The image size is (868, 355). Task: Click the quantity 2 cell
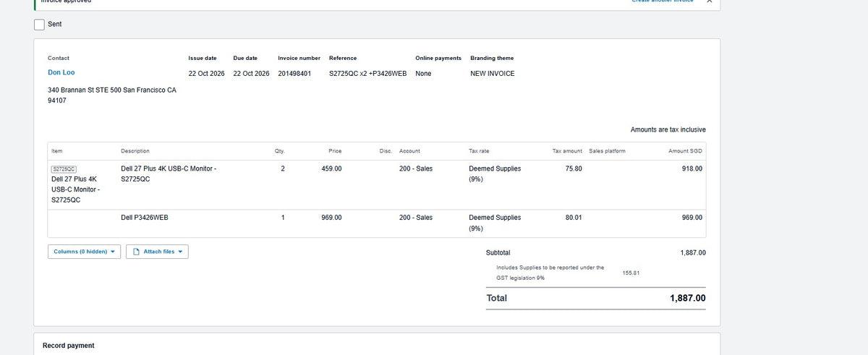283,168
